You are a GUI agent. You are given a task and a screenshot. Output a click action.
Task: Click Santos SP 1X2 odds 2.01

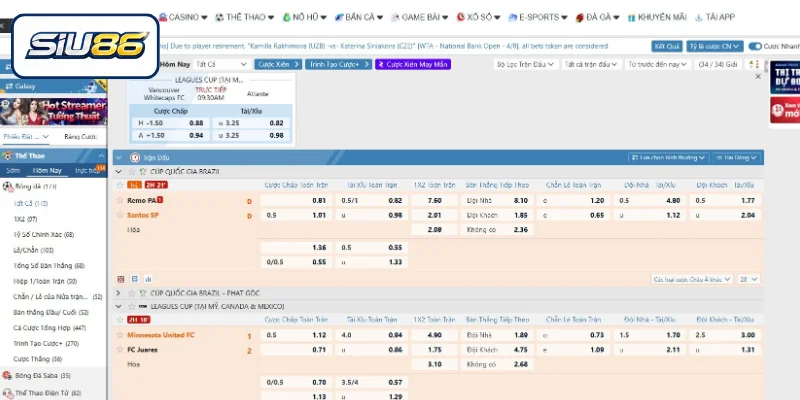pyautogui.click(x=434, y=215)
